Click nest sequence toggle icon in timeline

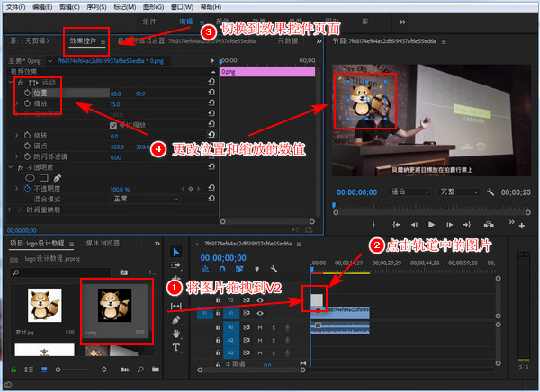(205, 269)
